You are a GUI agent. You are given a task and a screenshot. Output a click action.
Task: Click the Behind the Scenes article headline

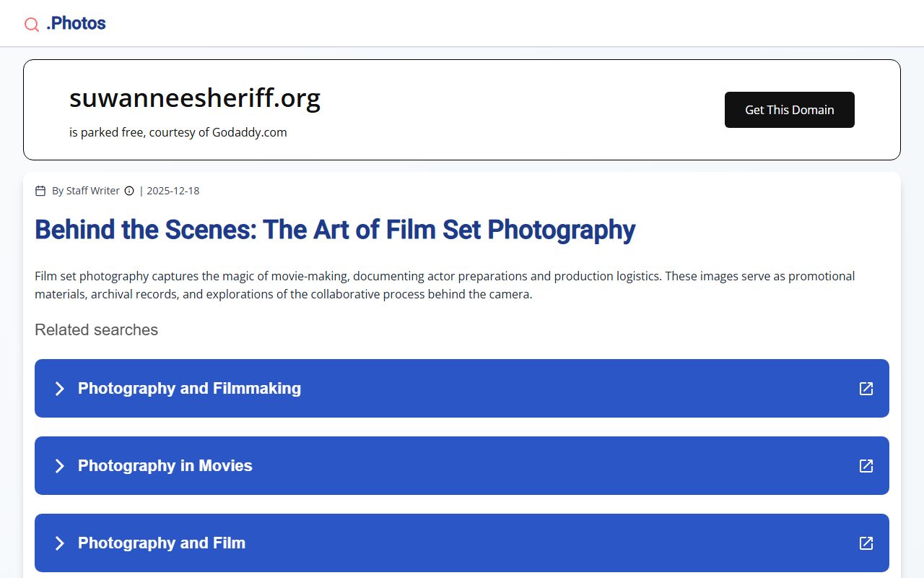[335, 230]
